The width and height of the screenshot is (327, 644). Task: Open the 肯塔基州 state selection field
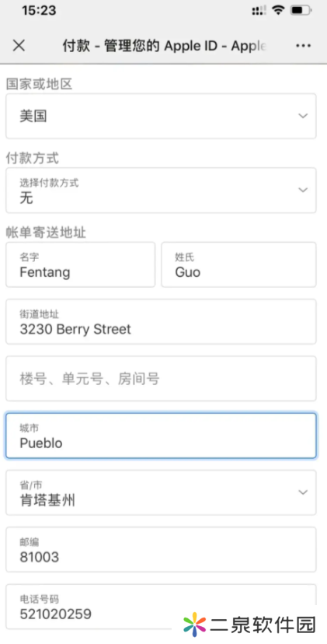161,492
